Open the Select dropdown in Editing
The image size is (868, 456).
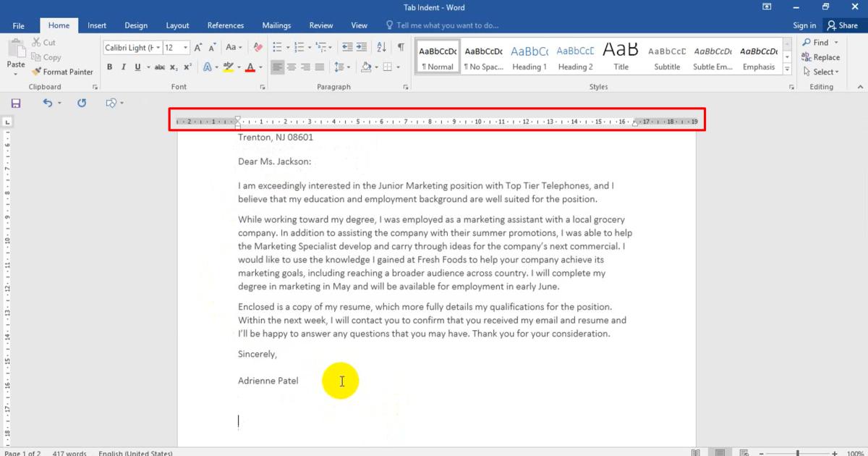[x=821, y=72]
